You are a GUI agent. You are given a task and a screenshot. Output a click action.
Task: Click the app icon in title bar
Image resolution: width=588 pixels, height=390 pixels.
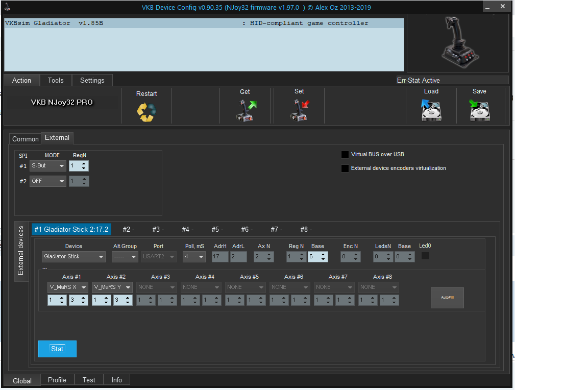click(8, 7)
